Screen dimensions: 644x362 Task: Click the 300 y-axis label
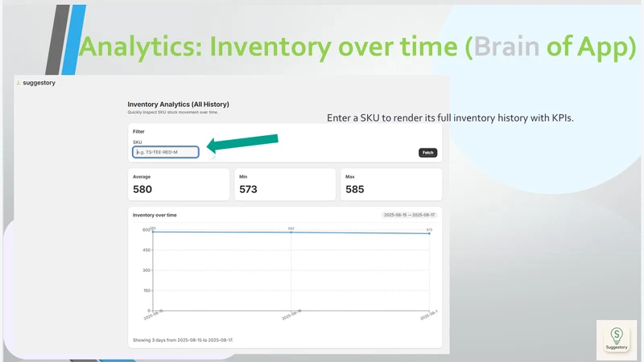pos(147,270)
